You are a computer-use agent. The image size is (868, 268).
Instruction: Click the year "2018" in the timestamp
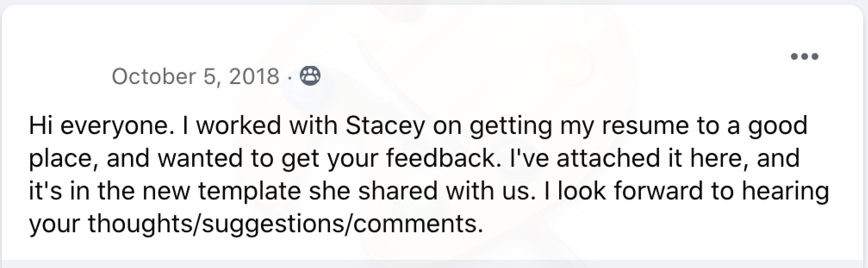pyautogui.click(x=254, y=77)
